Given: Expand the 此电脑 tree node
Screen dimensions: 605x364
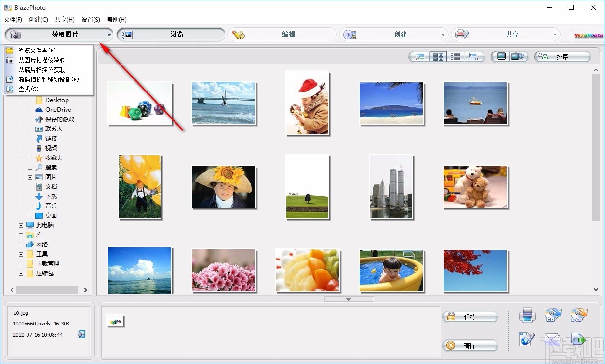Looking at the screenshot, I should 20,225.
